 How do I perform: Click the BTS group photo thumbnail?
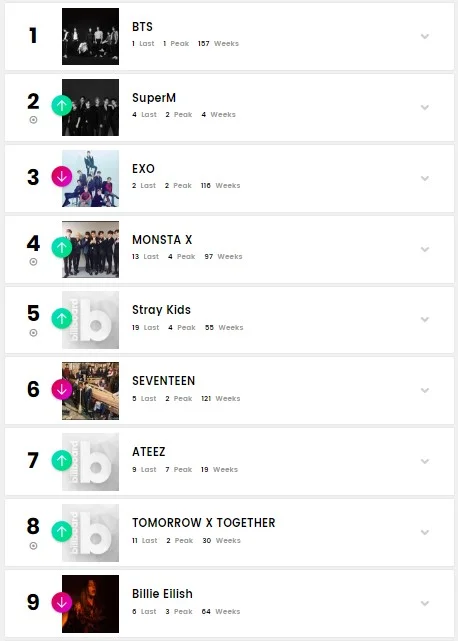click(x=90, y=36)
